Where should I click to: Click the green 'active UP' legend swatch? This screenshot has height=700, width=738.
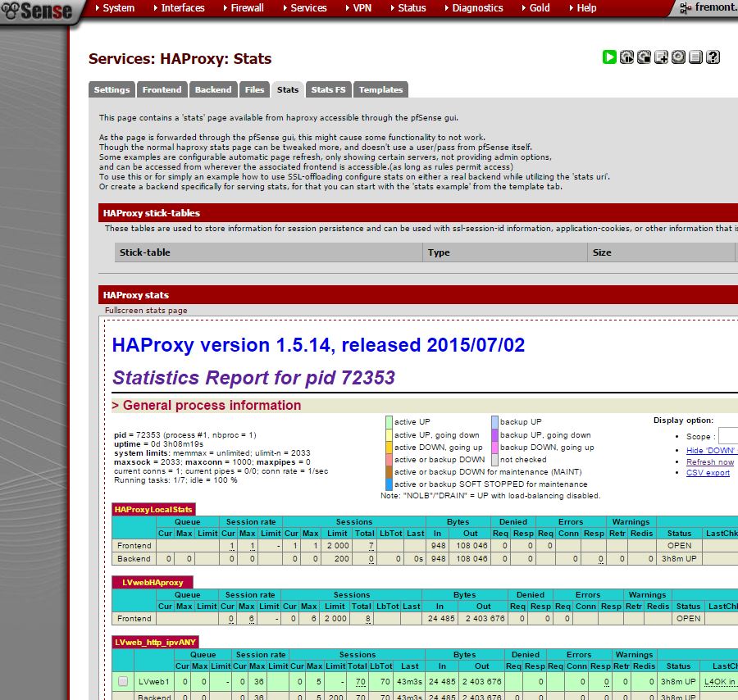pyautogui.click(x=389, y=422)
